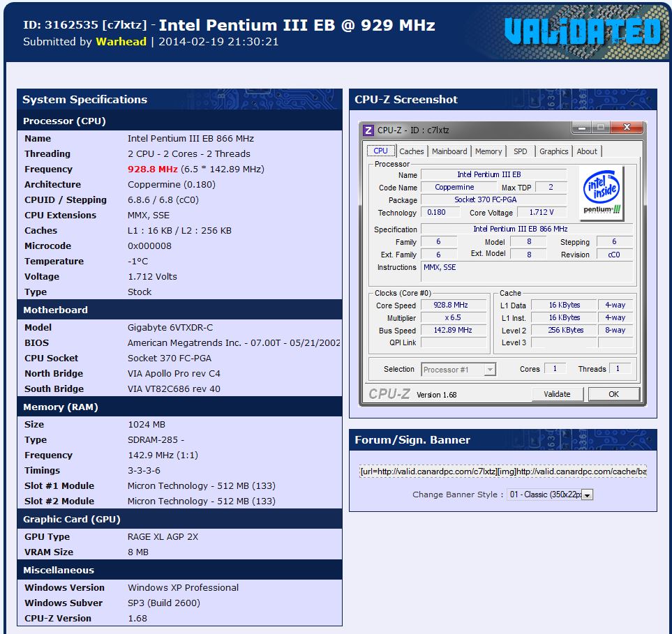Expand the Change Banner Style dropdown
The image size is (672, 634).
coord(550,495)
